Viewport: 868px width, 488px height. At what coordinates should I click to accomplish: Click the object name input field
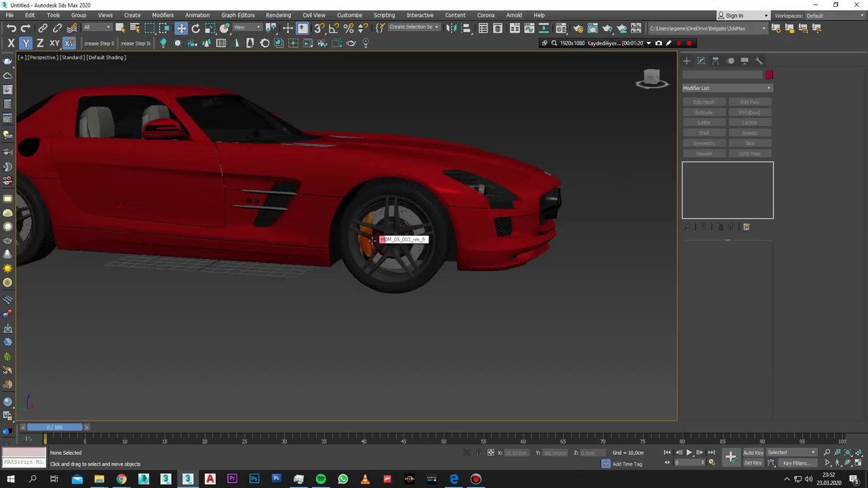point(722,75)
